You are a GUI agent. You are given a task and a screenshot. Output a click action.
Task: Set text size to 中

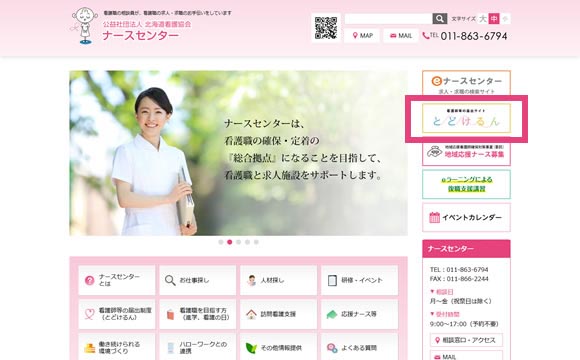[x=494, y=18]
